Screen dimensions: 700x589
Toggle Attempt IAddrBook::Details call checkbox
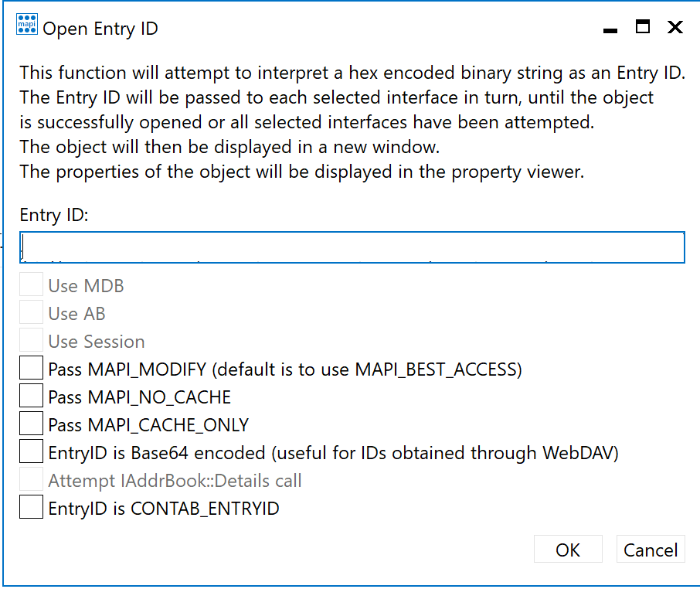[x=31, y=480]
